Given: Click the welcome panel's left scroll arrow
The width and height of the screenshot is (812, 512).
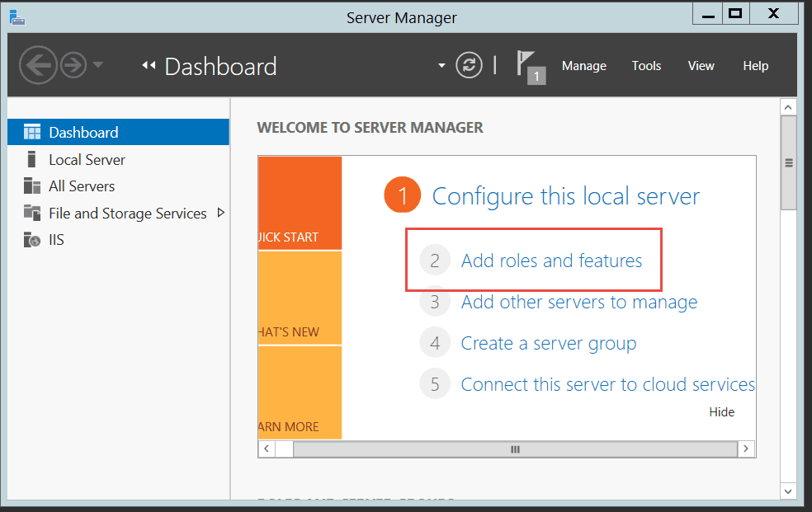Looking at the screenshot, I should click(267, 449).
